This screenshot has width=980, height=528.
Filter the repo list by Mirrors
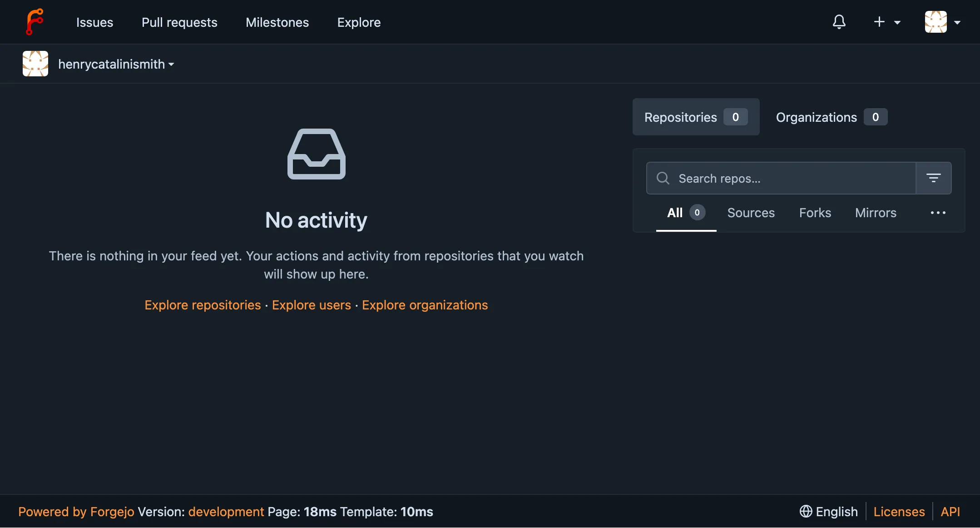[875, 213]
